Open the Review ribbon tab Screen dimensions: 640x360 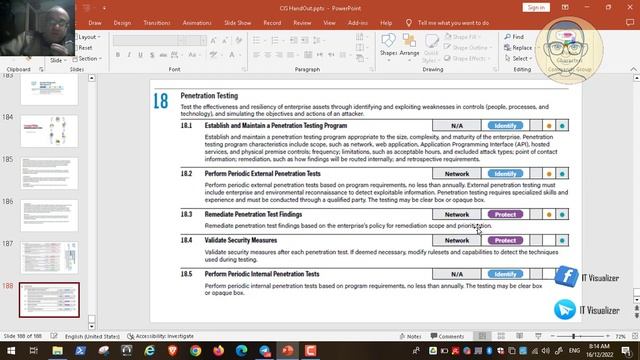(x=302, y=23)
